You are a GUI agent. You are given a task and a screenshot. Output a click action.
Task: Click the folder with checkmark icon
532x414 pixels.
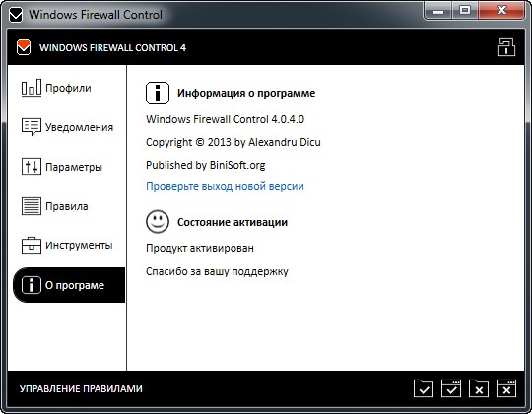click(424, 388)
